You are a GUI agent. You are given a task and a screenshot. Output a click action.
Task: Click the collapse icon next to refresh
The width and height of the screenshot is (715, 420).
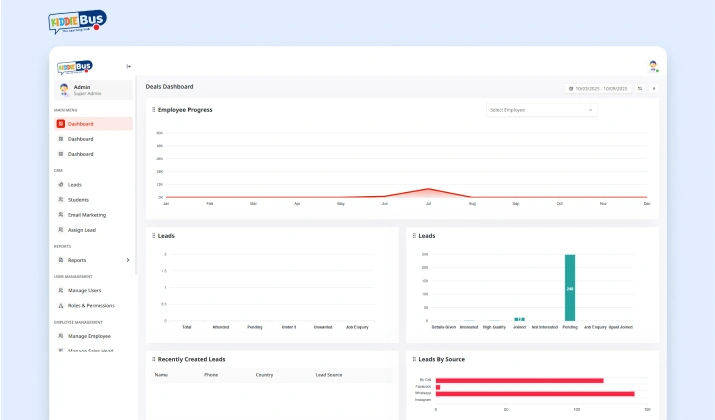[x=654, y=88]
